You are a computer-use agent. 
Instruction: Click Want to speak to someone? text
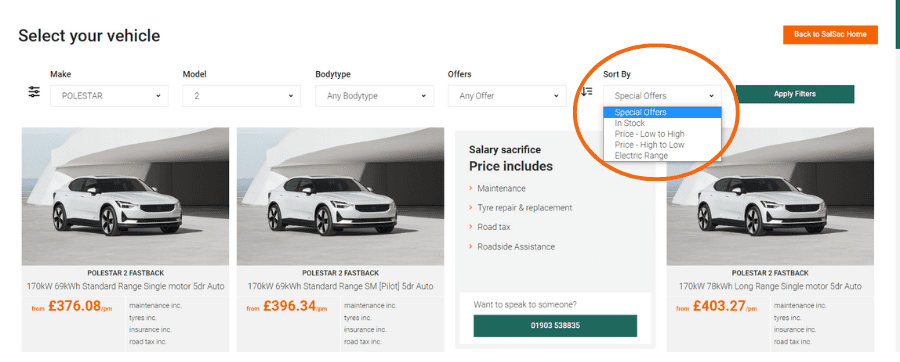coord(525,305)
